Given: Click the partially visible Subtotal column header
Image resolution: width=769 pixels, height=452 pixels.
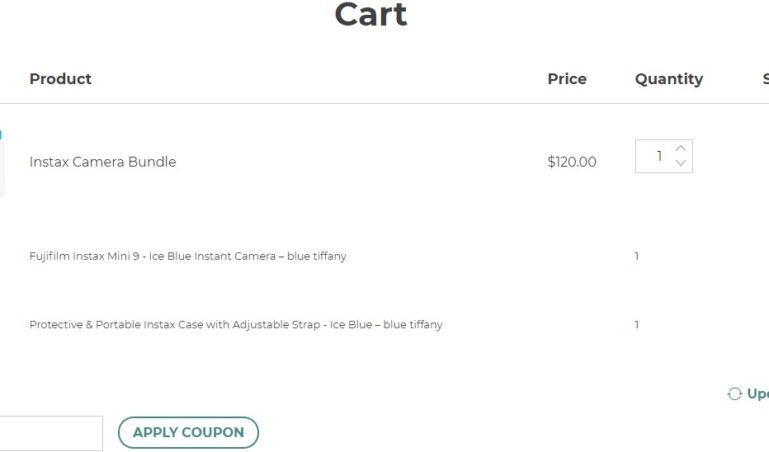Looking at the screenshot, I should (x=765, y=79).
